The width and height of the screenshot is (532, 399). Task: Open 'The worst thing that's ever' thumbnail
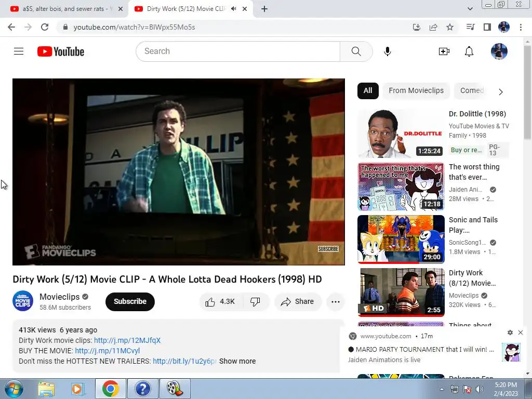pos(401,187)
